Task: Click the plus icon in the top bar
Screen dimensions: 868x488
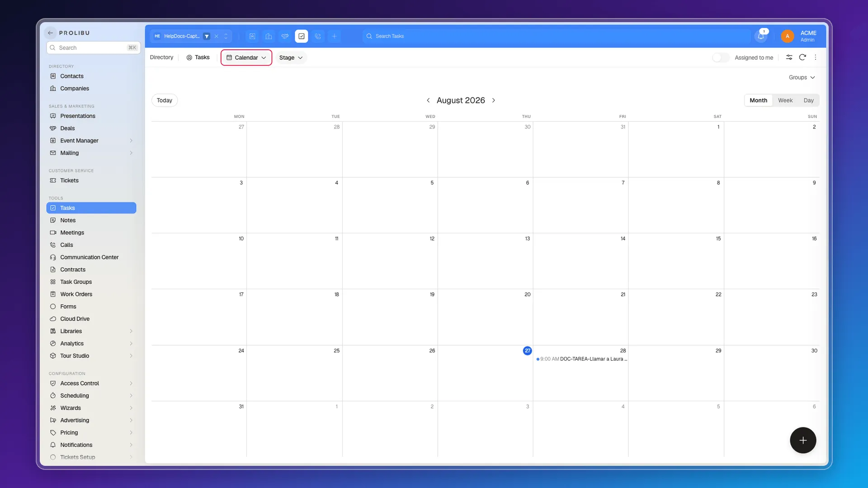Action: tap(334, 36)
